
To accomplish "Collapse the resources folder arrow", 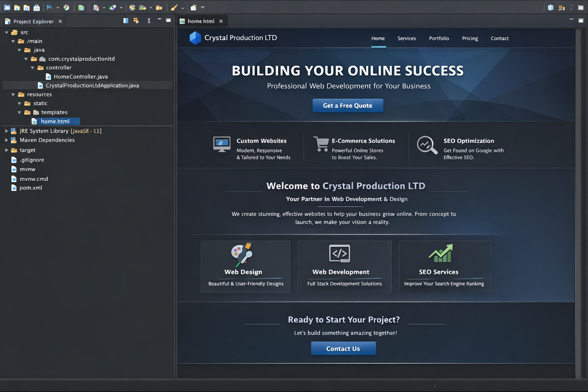I will coord(13,95).
